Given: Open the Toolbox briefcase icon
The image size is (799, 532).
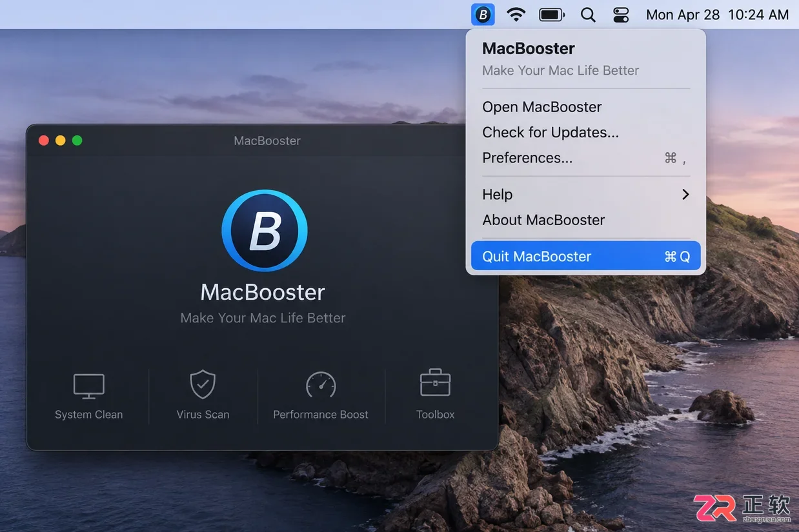Looking at the screenshot, I should click(436, 382).
